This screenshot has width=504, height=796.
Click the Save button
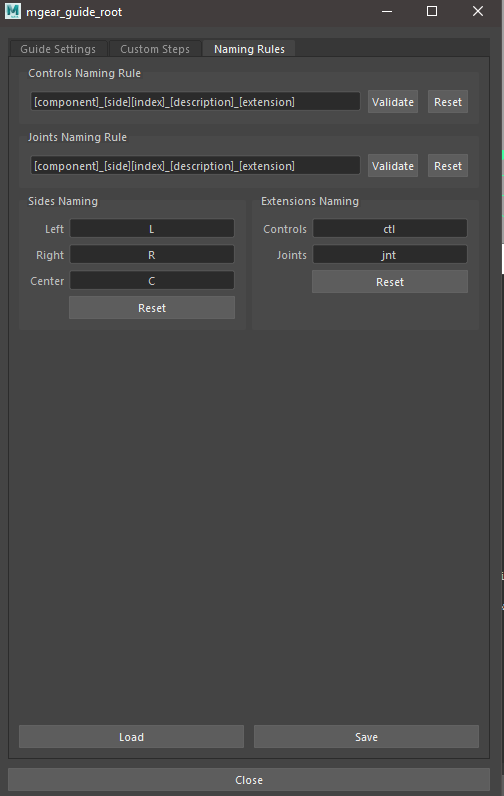(x=366, y=737)
